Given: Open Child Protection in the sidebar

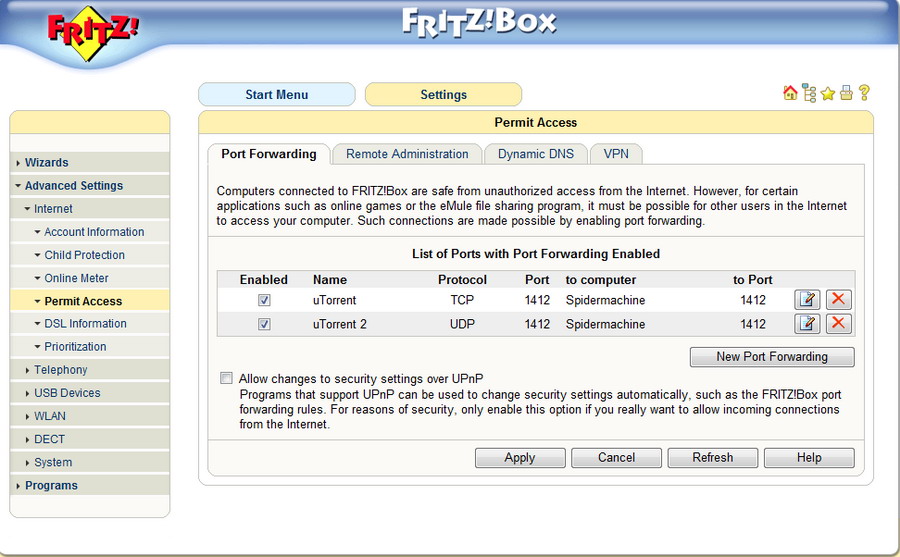Looking at the screenshot, I should [x=84, y=255].
